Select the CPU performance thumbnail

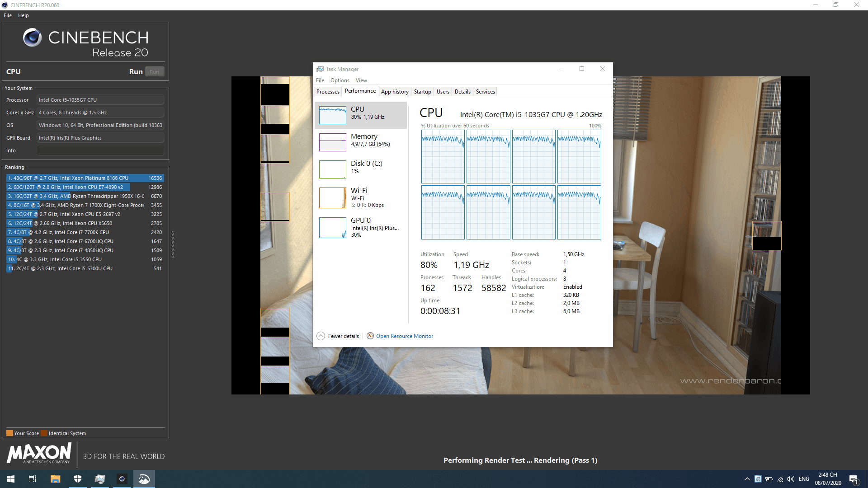click(333, 115)
